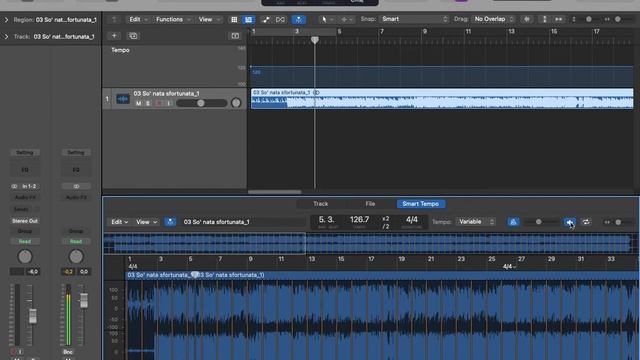Click the Bnc button on output strip
Viewport: 640px width, 360px height.
click(68, 351)
